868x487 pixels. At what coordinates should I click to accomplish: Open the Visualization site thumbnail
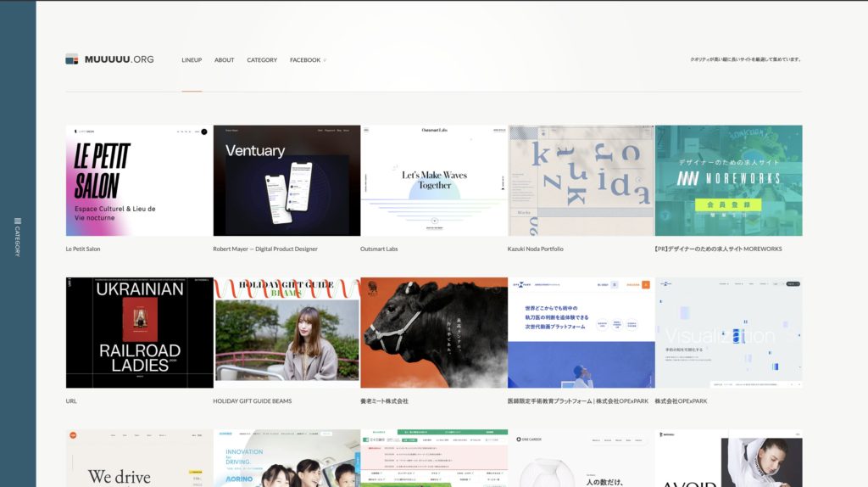pyautogui.click(x=728, y=333)
